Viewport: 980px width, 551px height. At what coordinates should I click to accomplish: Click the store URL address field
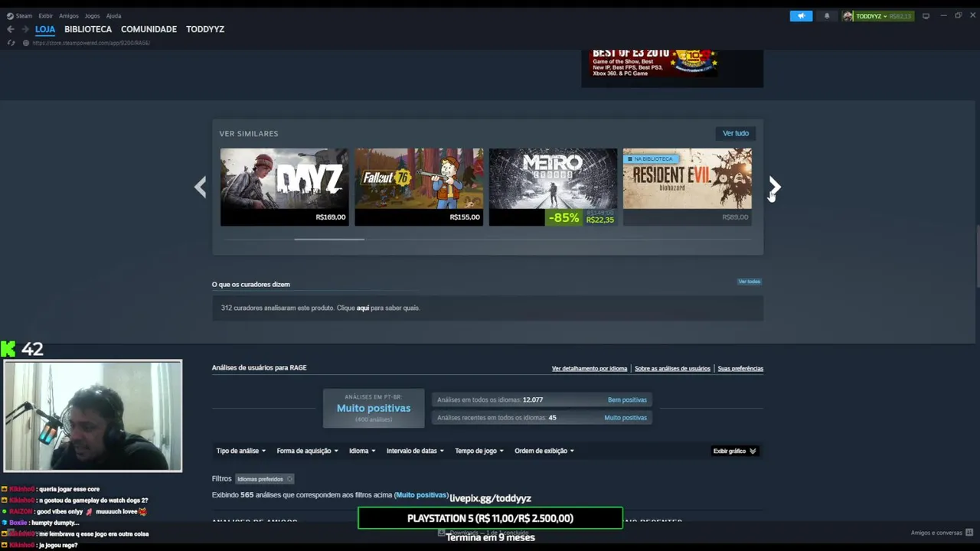tap(92, 43)
